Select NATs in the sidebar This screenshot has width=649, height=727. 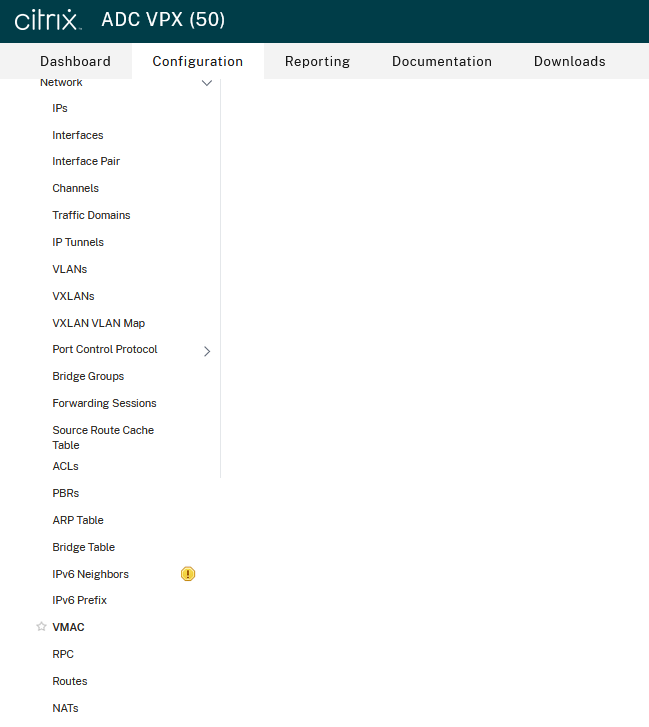point(65,708)
